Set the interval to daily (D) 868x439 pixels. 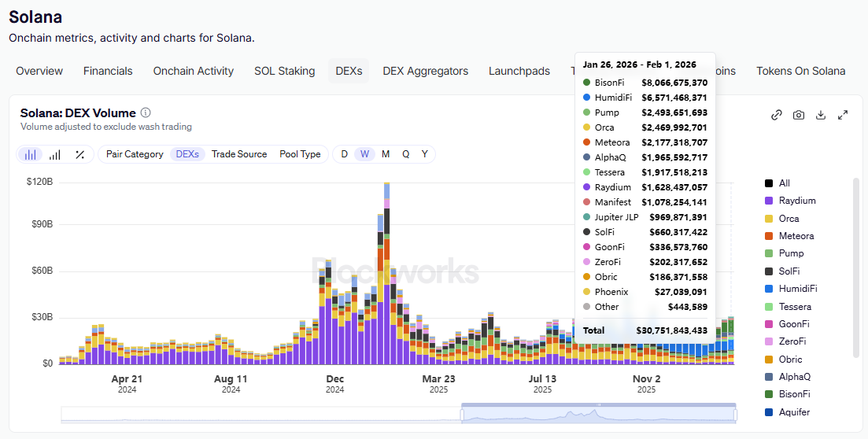click(x=344, y=154)
